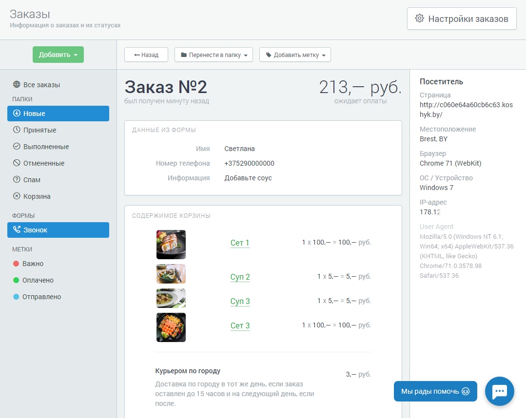Image resolution: width=526 pixels, height=420 pixels.
Task: Select the Звонок form item
Action: point(58,230)
